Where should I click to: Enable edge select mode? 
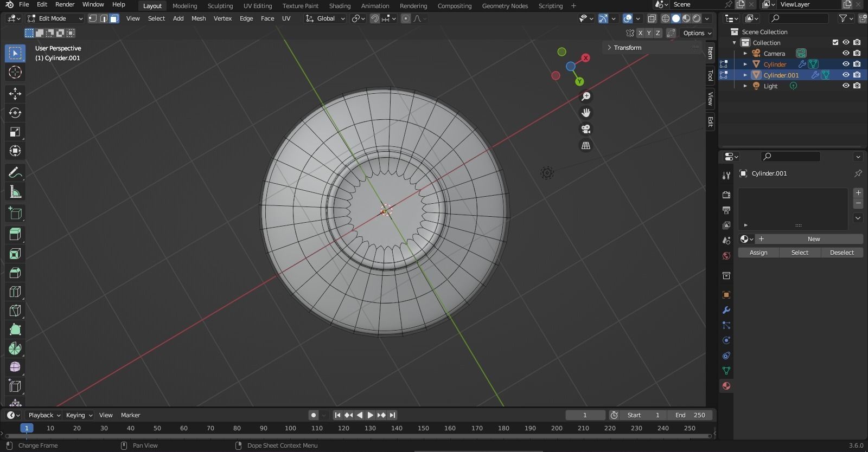coord(103,18)
